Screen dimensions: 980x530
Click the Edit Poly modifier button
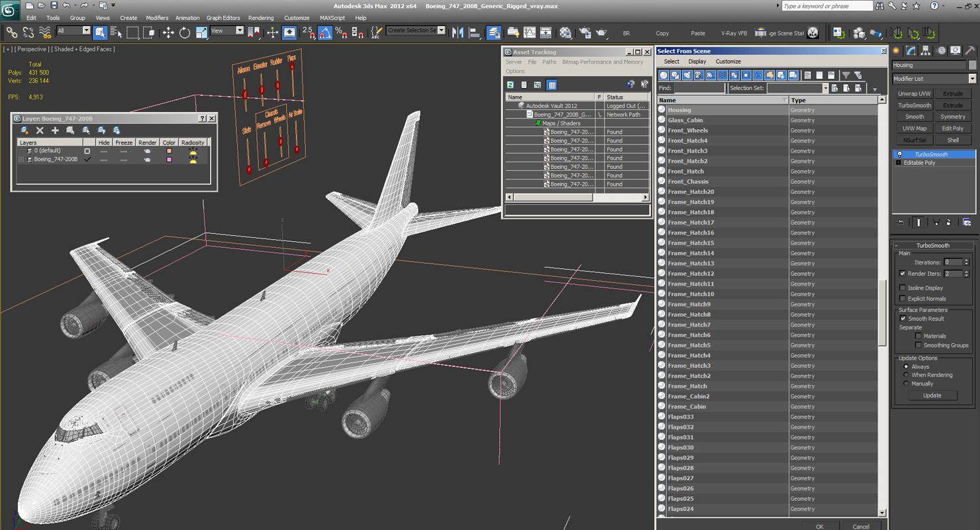953,129
